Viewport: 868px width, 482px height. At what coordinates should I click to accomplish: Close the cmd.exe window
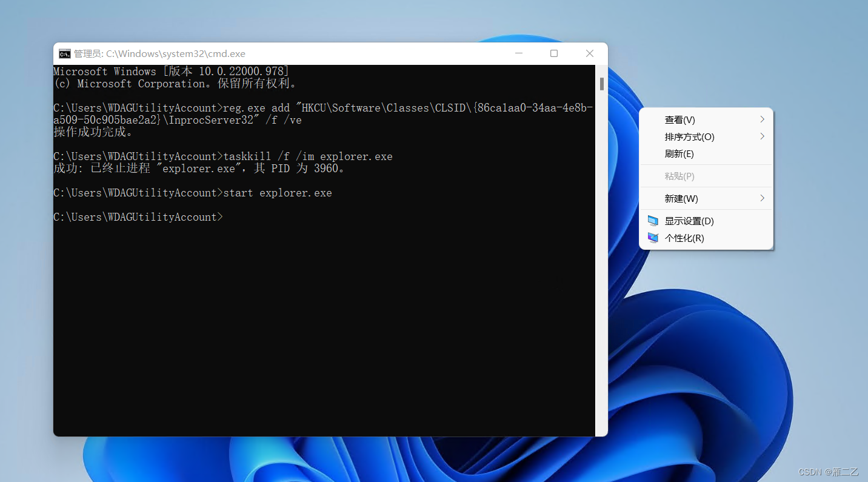589,53
